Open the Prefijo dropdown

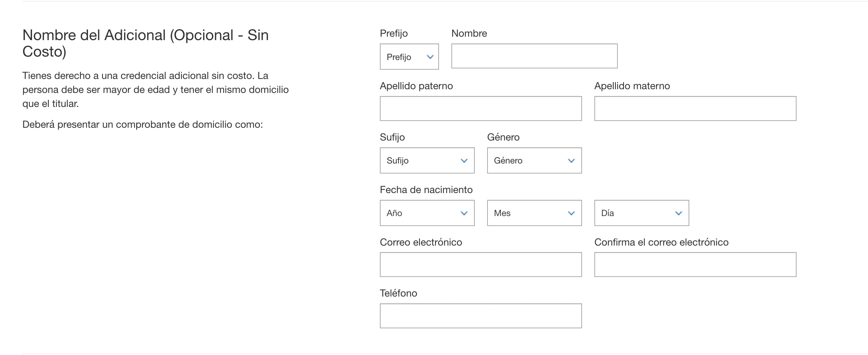coord(409,57)
